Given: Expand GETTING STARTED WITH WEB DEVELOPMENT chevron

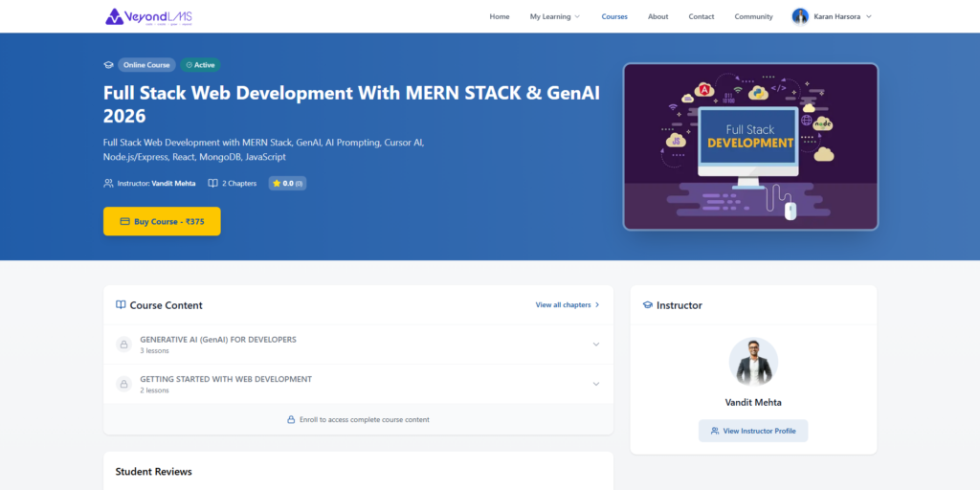Looking at the screenshot, I should (x=595, y=384).
